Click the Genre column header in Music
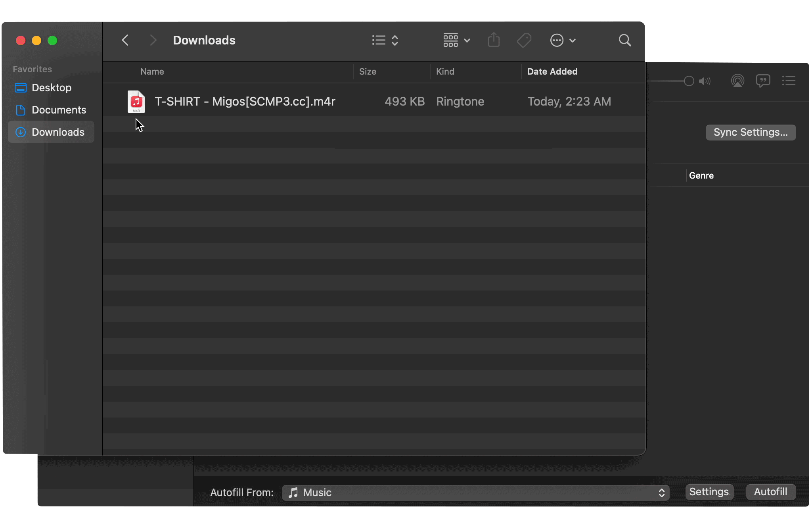This screenshot has width=812, height=508. click(x=701, y=175)
